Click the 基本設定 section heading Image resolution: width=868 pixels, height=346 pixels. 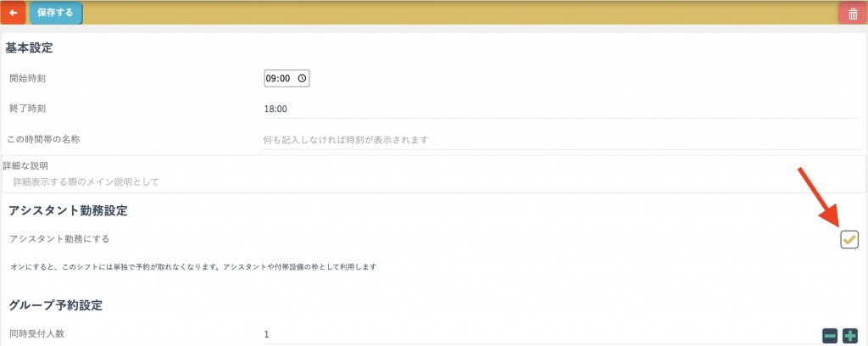tap(30, 47)
